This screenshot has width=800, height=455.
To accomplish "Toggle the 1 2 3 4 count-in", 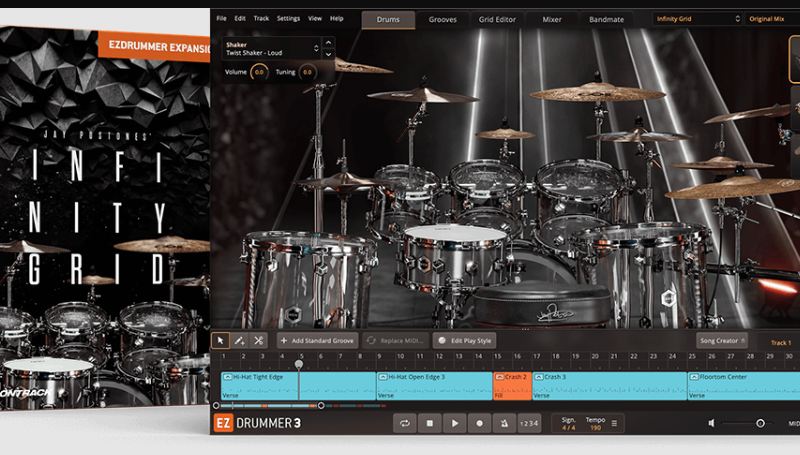I will pyautogui.click(x=529, y=423).
